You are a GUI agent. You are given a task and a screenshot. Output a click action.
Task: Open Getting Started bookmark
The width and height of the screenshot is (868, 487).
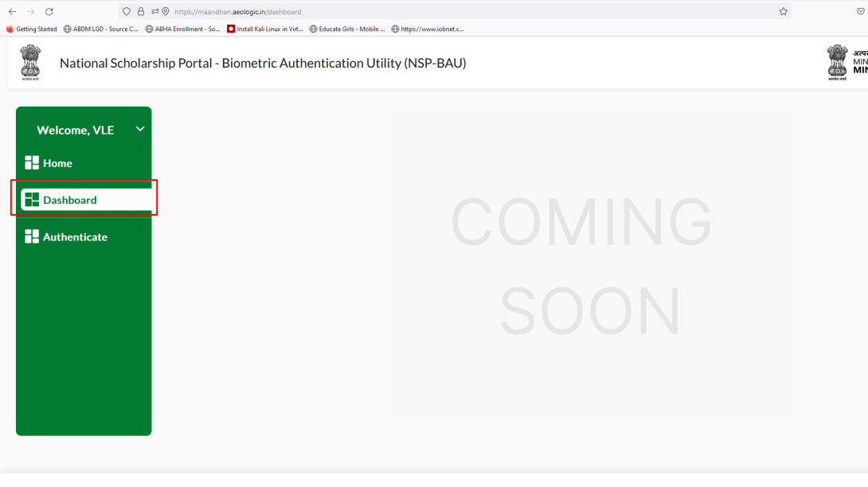pyautogui.click(x=32, y=29)
